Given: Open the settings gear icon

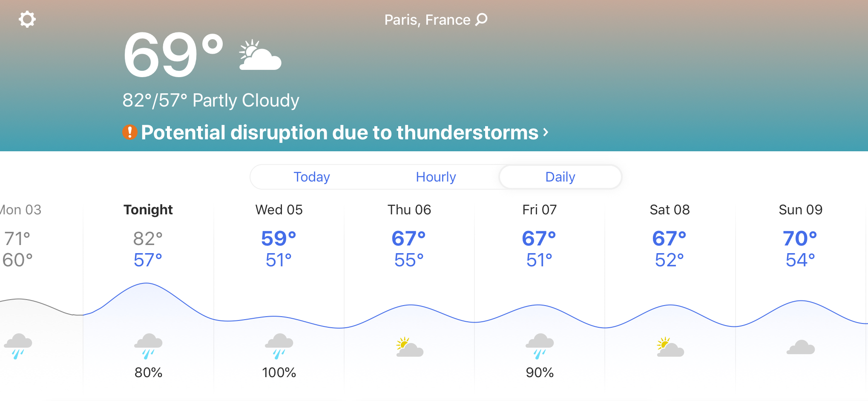Looking at the screenshot, I should point(27,19).
